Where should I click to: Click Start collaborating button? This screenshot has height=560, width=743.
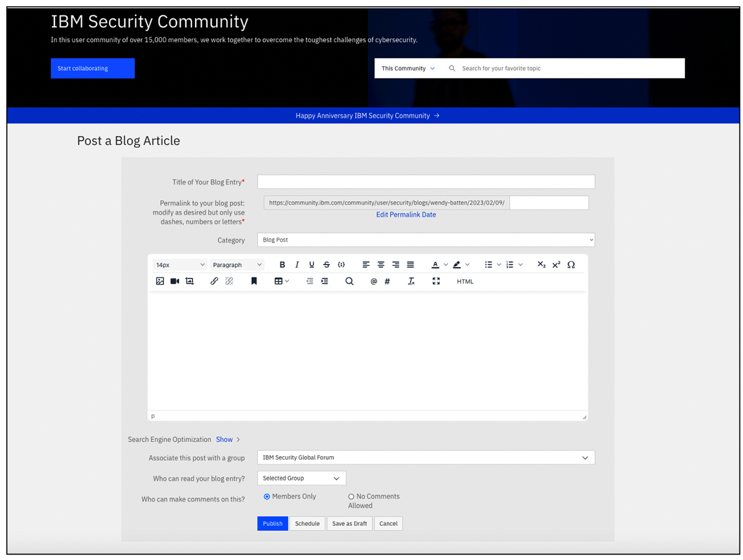93,68
